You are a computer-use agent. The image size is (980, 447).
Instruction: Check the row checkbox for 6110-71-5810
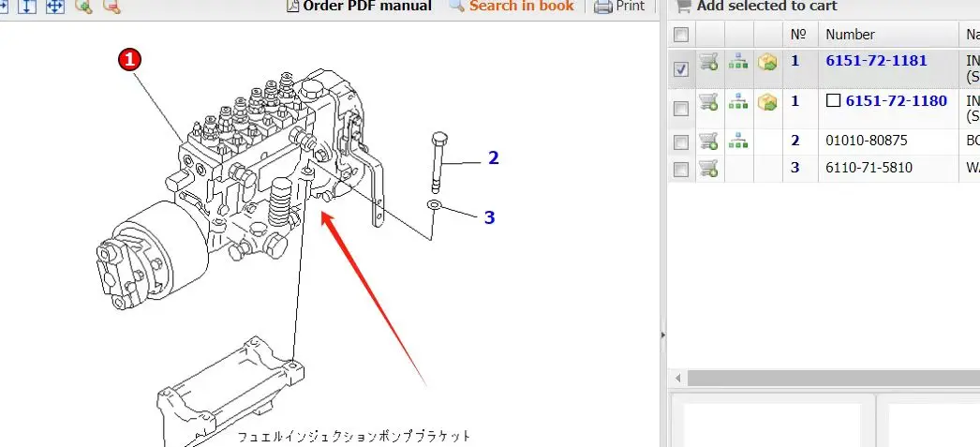click(x=681, y=169)
